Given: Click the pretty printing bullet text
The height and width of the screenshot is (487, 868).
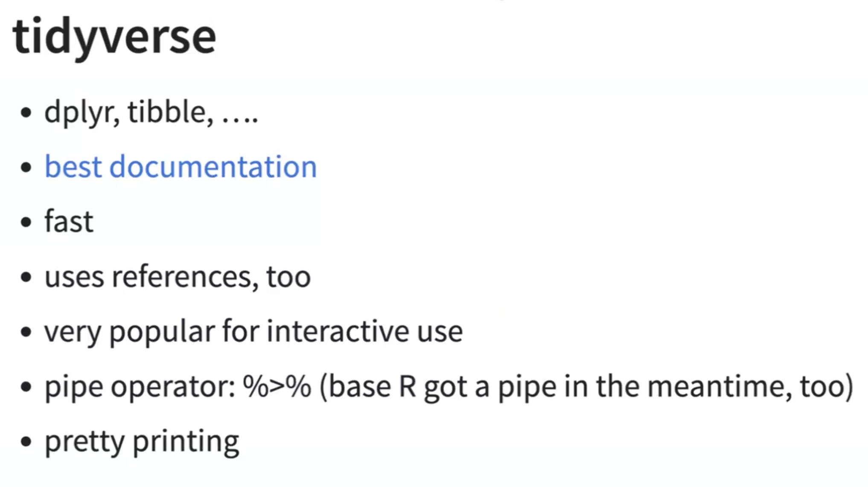Looking at the screenshot, I should click(142, 443).
